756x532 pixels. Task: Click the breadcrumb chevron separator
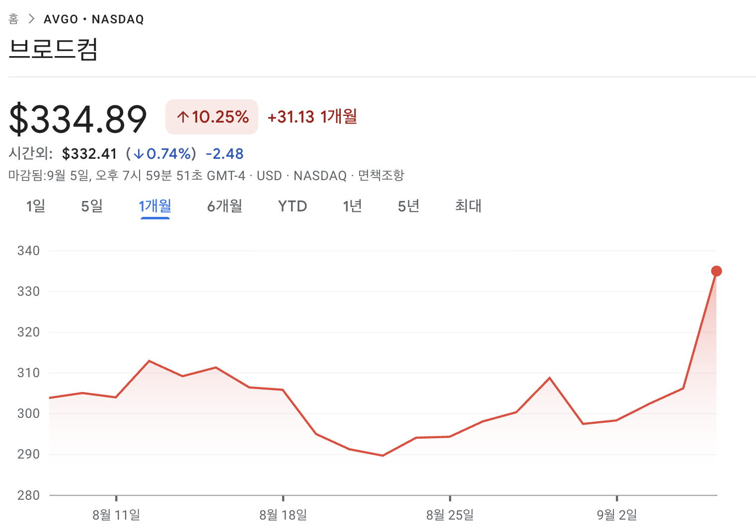[x=31, y=19]
